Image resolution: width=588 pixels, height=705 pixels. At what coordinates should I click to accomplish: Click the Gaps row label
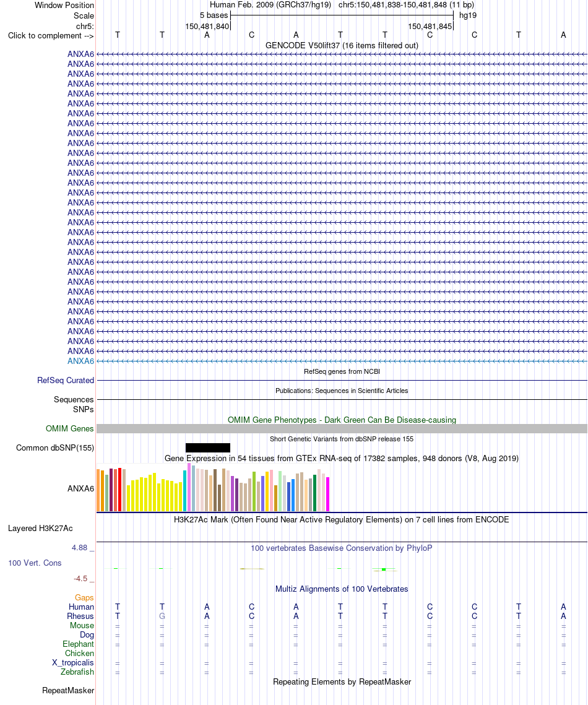84,597
